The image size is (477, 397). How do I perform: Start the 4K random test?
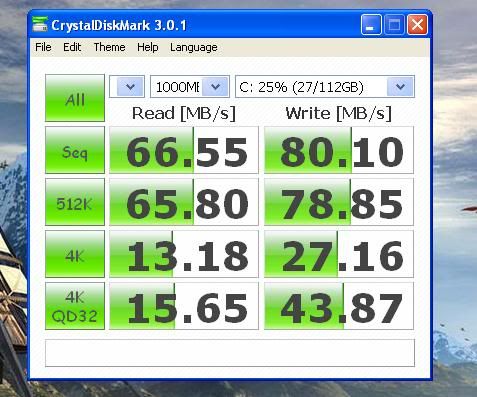75,254
